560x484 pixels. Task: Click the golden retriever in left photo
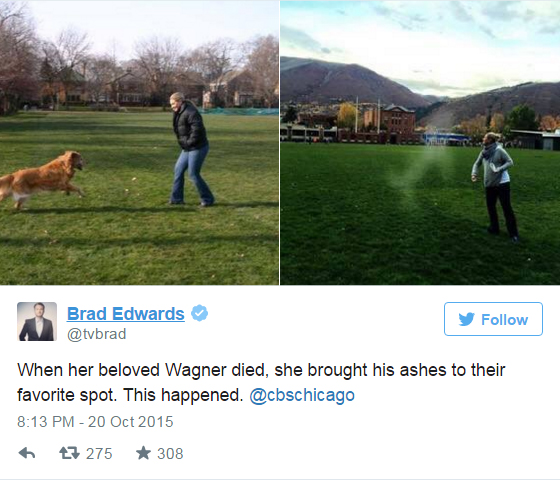click(x=41, y=179)
